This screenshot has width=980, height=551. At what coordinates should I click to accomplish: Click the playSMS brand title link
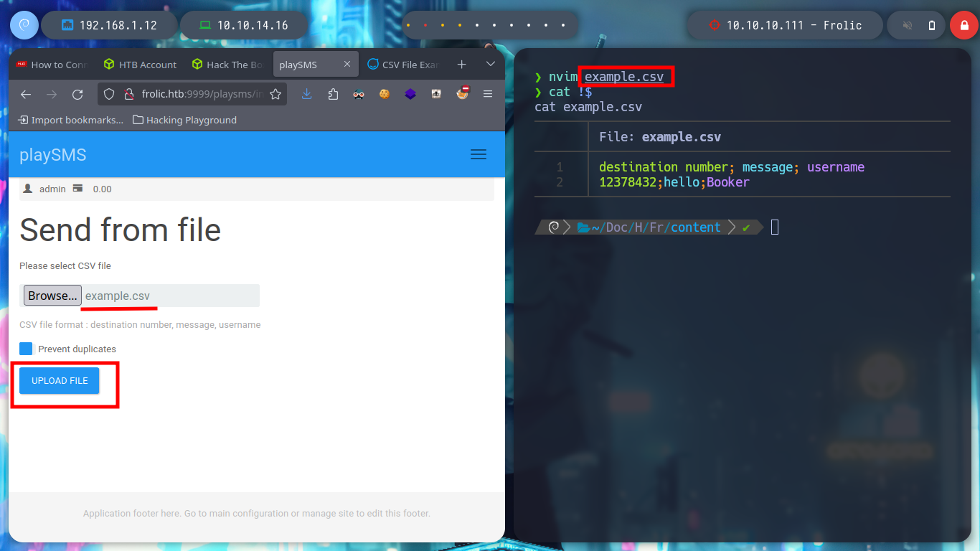click(53, 155)
